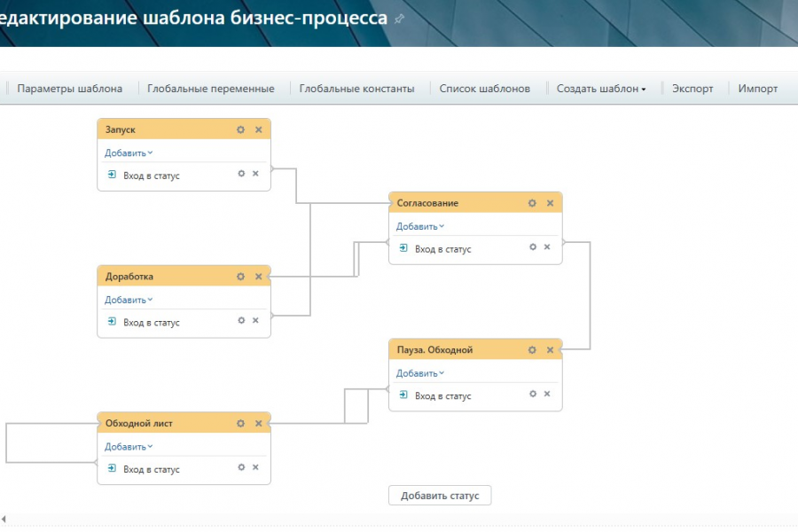Go to Список шаблонов
The image size is (798, 532).
coord(484,89)
